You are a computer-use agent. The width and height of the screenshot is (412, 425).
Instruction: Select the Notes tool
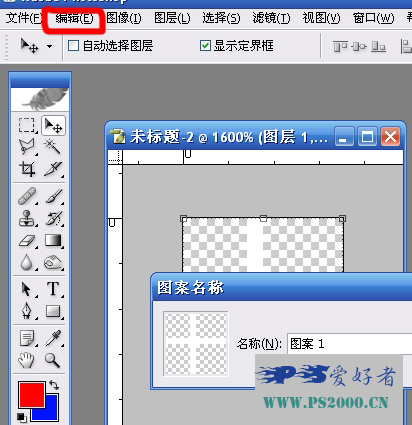27,338
